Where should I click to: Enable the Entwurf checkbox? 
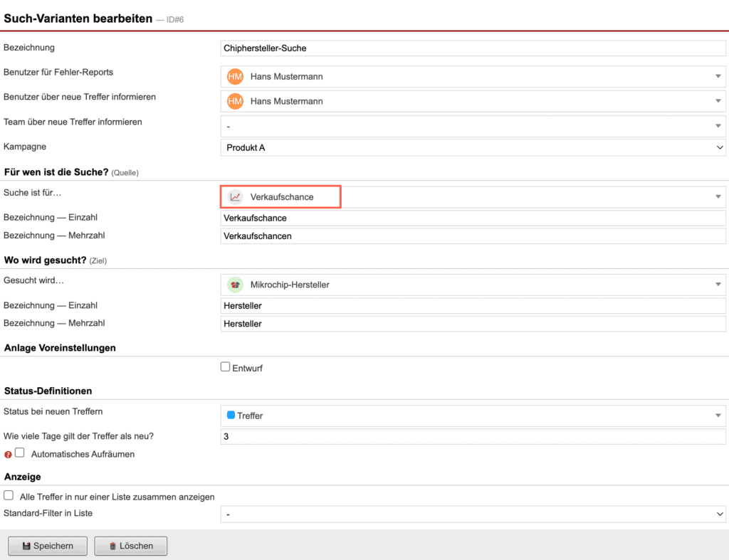coord(225,367)
